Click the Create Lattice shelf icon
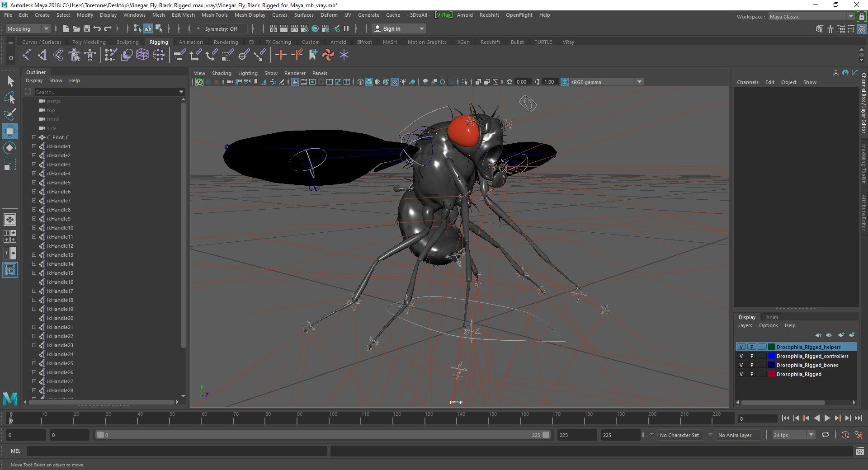The height and width of the screenshot is (470, 868). coord(142,55)
